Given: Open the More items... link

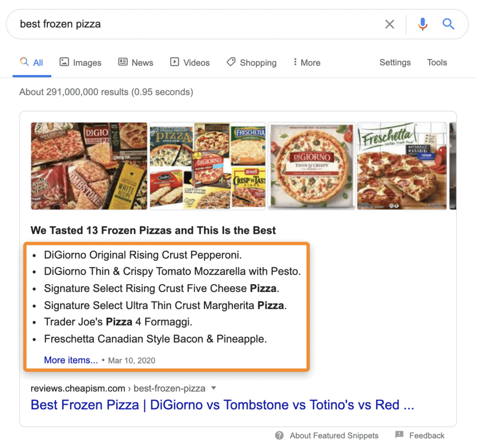Looking at the screenshot, I should 70,360.
